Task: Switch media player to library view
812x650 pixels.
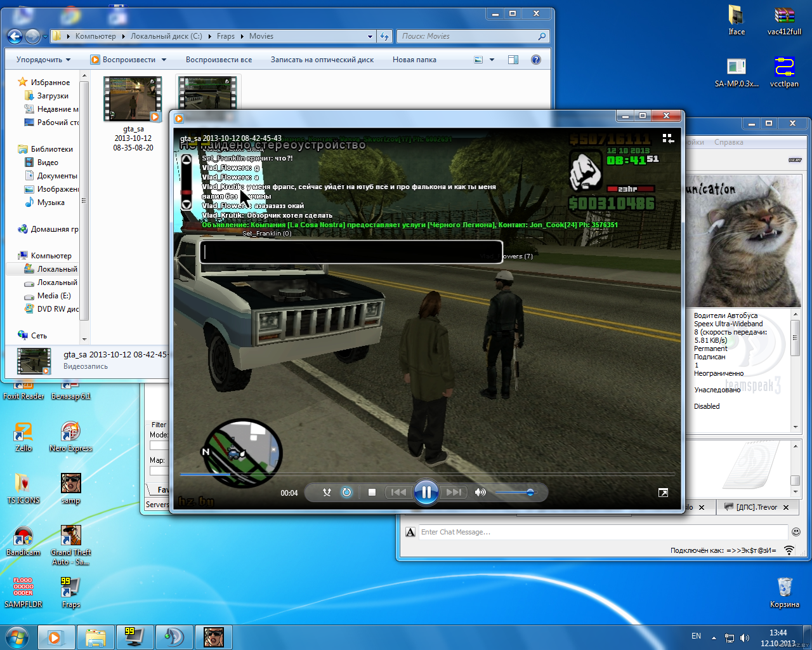Action: (x=668, y=138)
